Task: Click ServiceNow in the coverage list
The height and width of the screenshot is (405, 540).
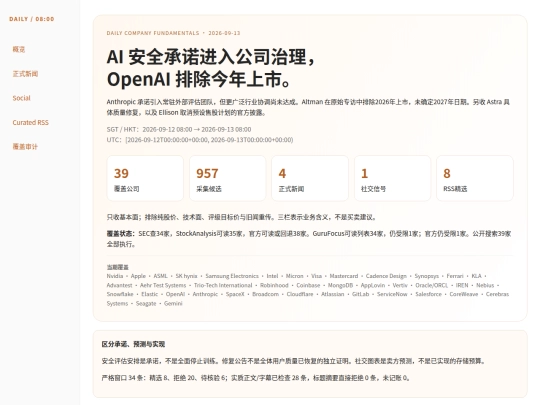Action: tap(392, 294)
